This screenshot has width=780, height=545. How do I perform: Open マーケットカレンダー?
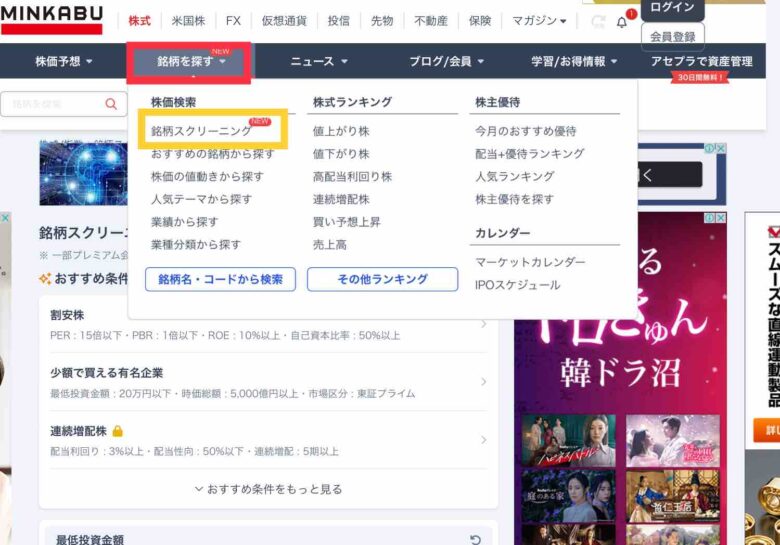(x=530, y=262)
